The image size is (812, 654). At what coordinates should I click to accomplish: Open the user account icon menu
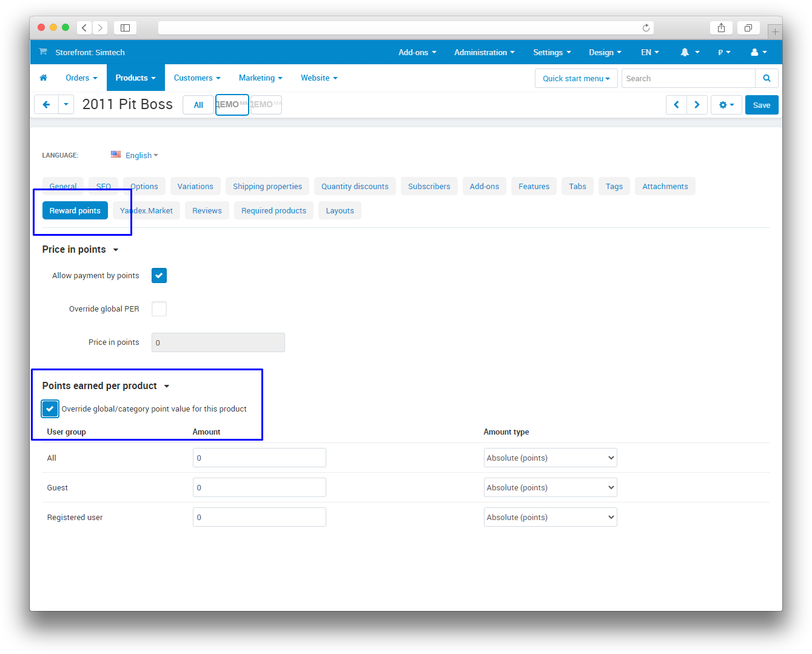(x=759, y=53)
